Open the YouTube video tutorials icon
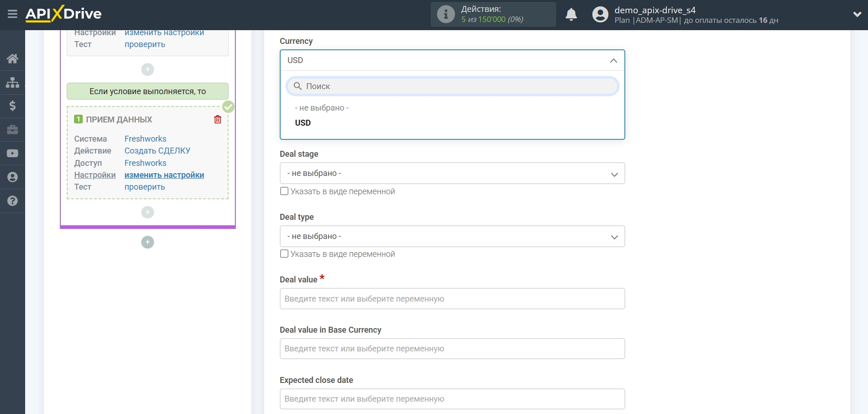The image size is (868, 414). [x=12, y=154]
